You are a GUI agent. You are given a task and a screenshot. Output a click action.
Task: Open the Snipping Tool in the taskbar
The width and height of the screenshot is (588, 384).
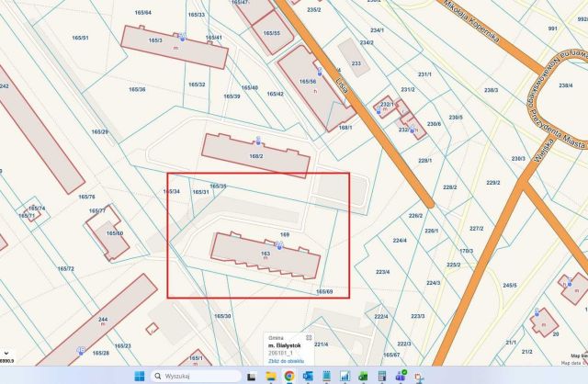pyautogui.click(x=419, y=376)
